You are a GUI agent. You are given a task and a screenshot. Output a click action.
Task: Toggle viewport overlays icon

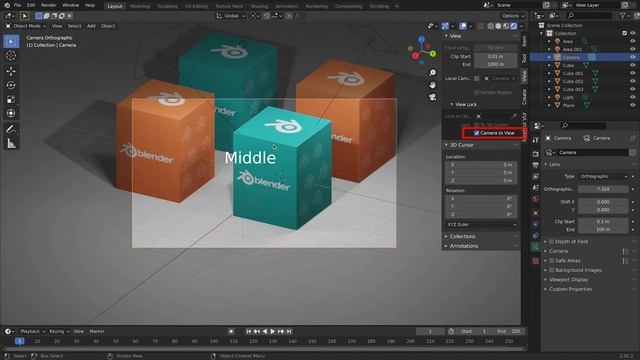[x=462, y=26]
